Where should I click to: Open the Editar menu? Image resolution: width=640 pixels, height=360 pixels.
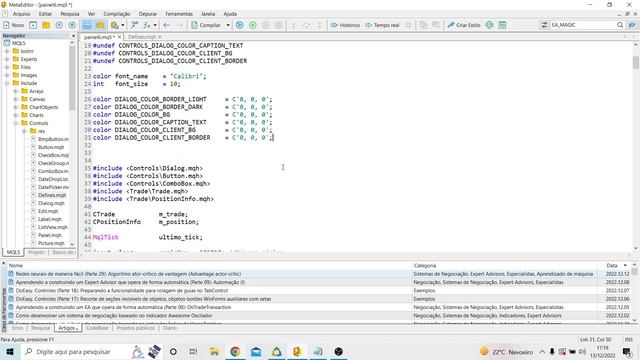pyautogui.click(x=45, y=14)
